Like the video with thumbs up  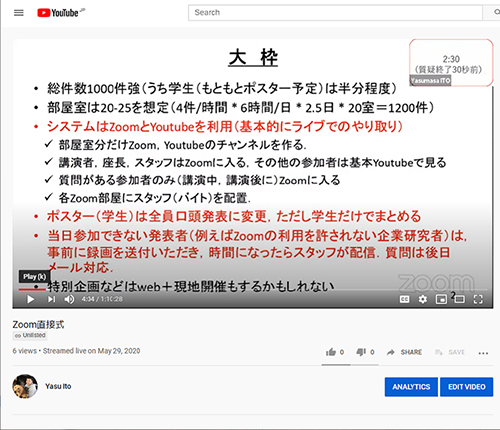point(335,352)
